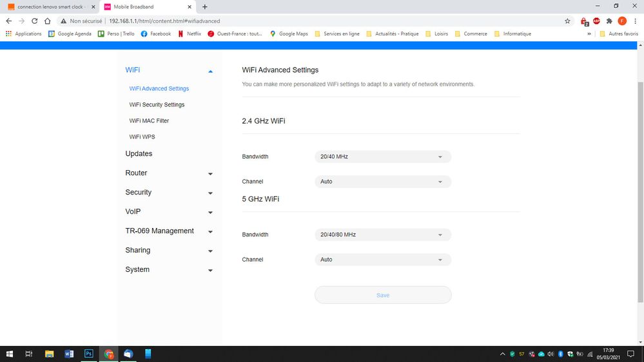Open the 2.4 GHz Bandwidth dropdown
The height and width of the screenshot is (362, 644).
point(382,157)
